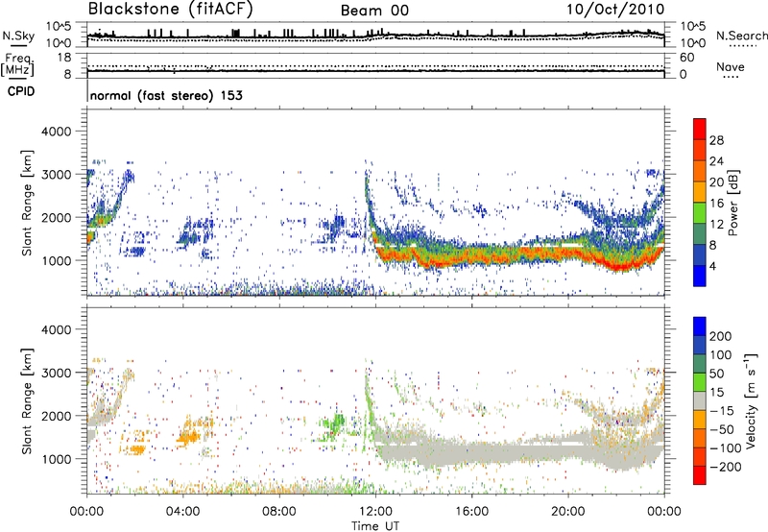
Task: Click the '18' tick of frequency axis
Action: coord(64,58)
